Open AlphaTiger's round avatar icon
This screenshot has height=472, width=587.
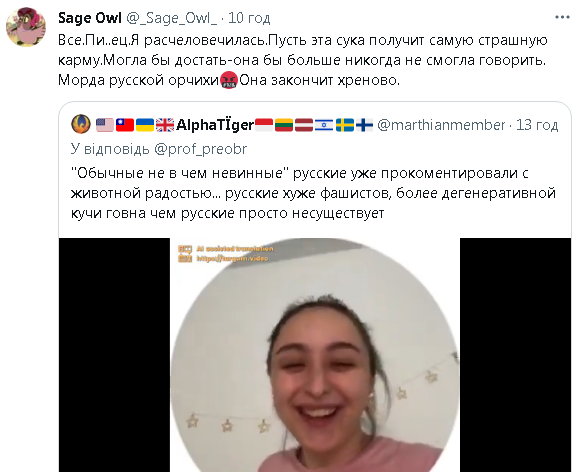point(81,124)
